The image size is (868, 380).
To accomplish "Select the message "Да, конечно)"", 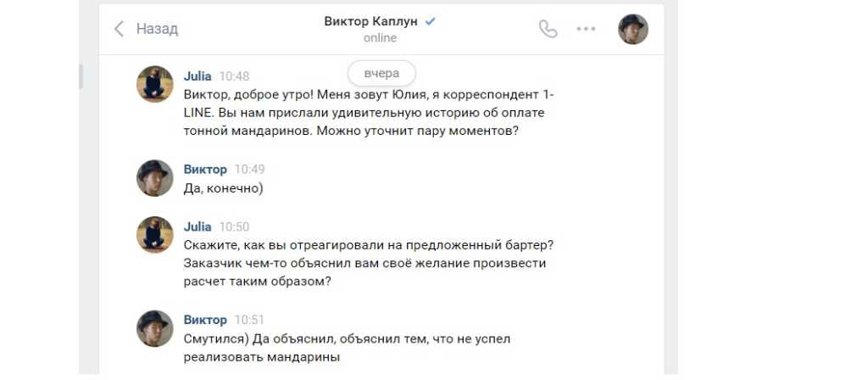I will point(224,188).
